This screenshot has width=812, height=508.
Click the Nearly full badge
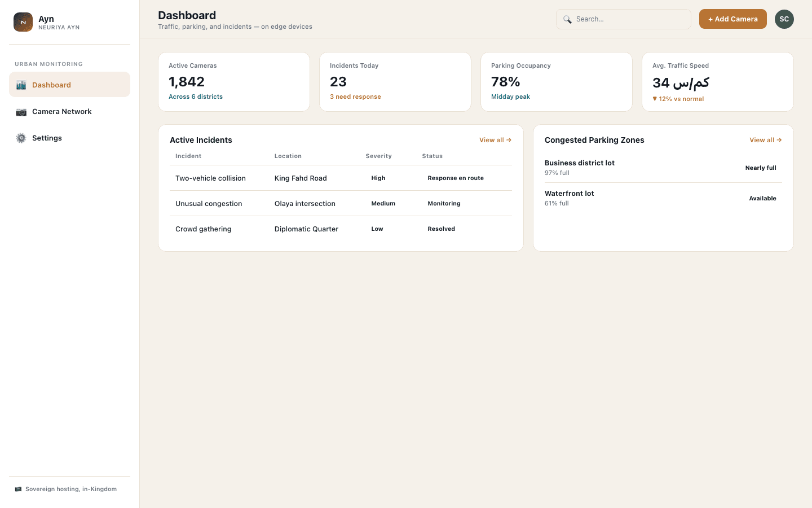pyautogui.click(x=761, y=168)
